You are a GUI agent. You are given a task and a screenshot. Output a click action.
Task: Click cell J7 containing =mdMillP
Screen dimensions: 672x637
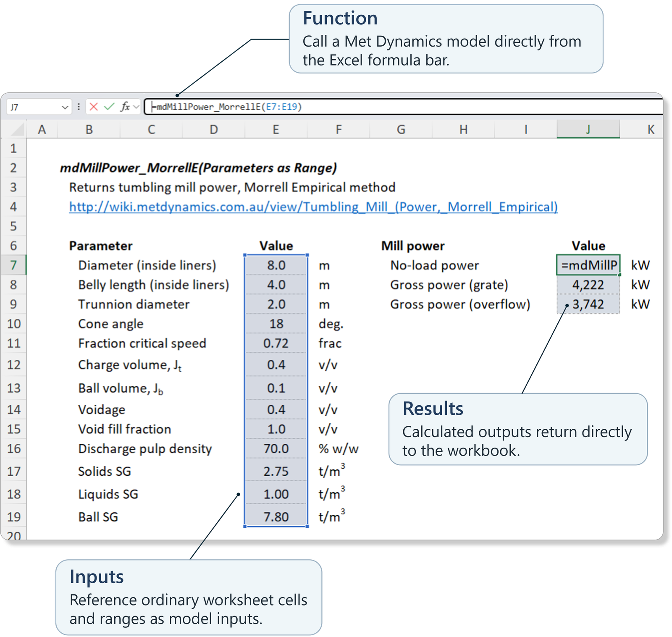588,265
